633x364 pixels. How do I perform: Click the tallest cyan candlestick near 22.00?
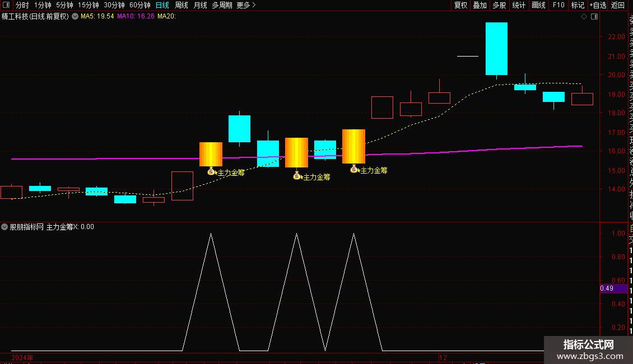(x=496, y=49)
